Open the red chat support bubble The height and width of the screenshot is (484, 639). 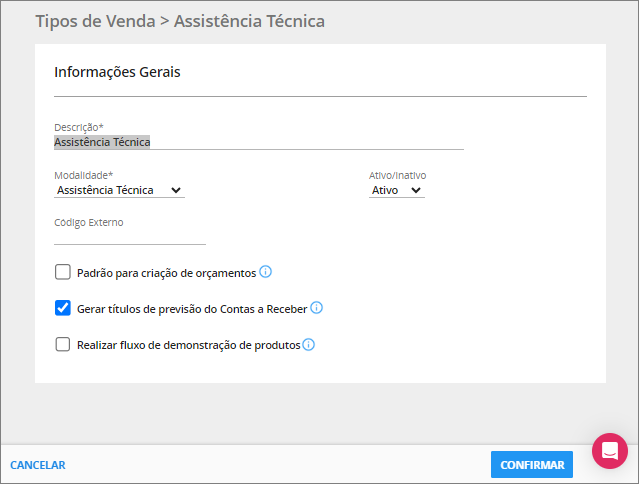[x=610, y=451]
